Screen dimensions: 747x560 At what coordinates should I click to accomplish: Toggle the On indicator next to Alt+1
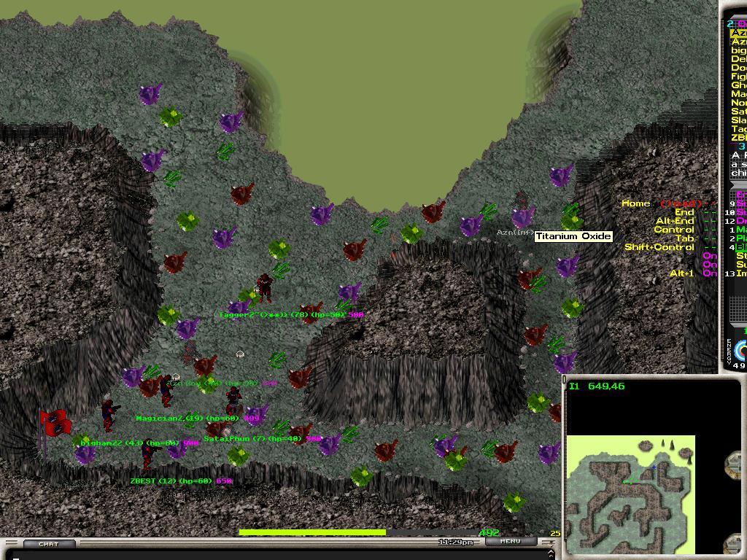[x=708, y=273]
